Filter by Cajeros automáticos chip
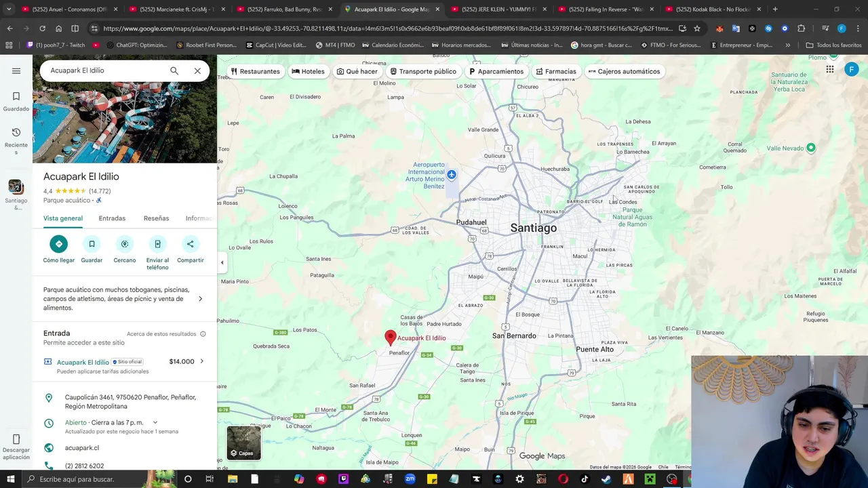The height and width of the screenshot is (488, 868). click(x=624, y=71)
